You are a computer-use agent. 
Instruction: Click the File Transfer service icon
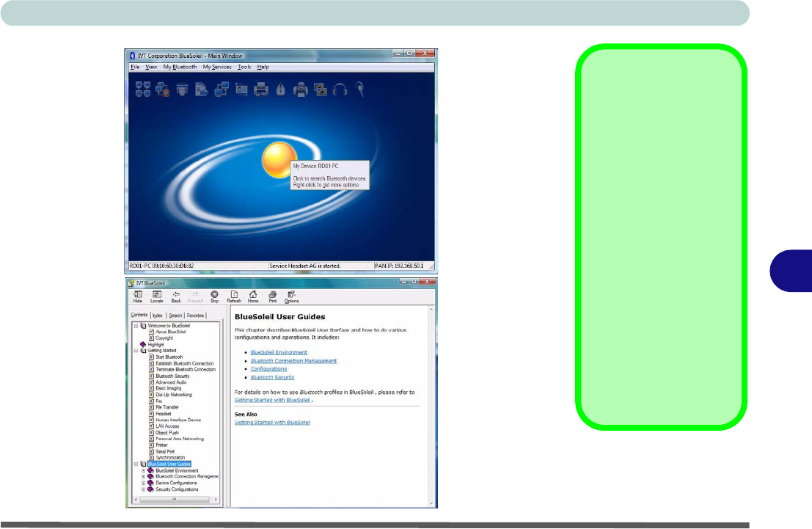[x=202, y=89]
